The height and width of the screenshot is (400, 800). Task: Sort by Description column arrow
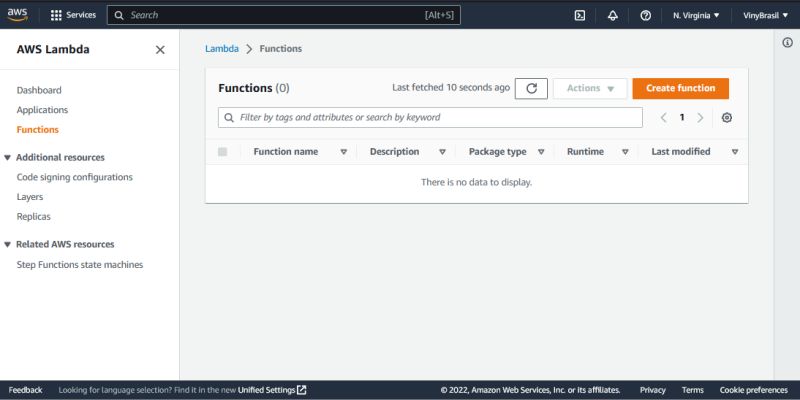(x=442, y=152)
